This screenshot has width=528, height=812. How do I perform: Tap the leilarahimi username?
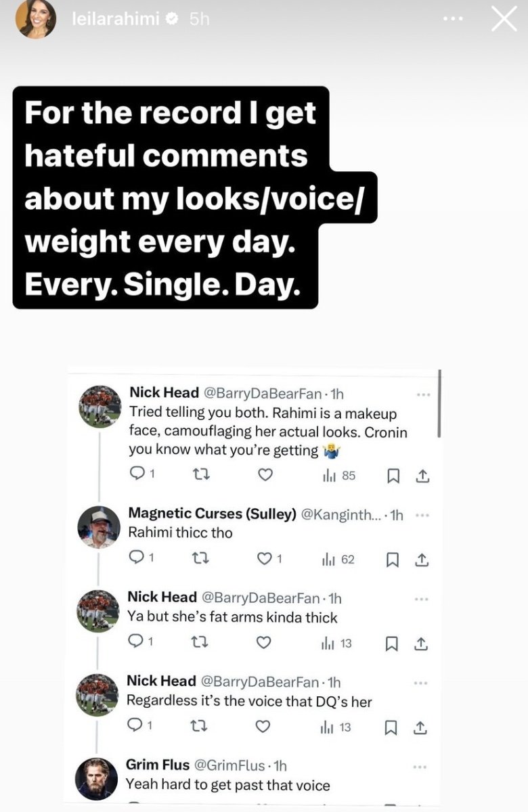115,19
